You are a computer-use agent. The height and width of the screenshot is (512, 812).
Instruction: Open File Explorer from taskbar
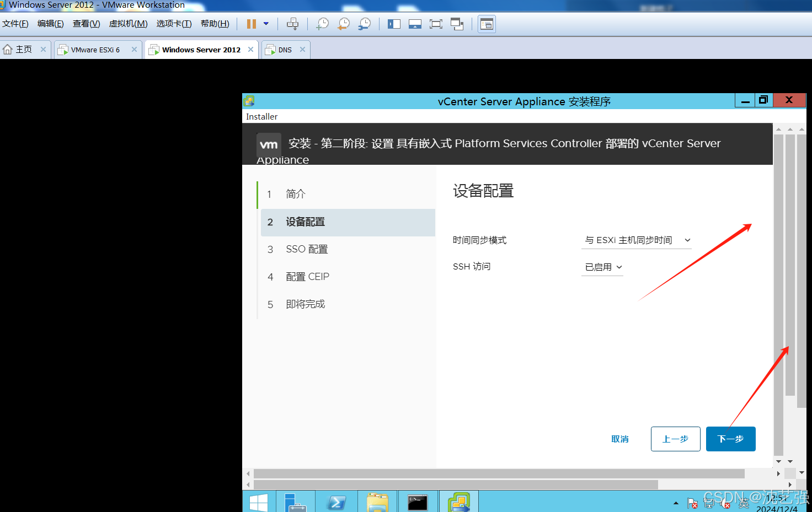point(377,502)
